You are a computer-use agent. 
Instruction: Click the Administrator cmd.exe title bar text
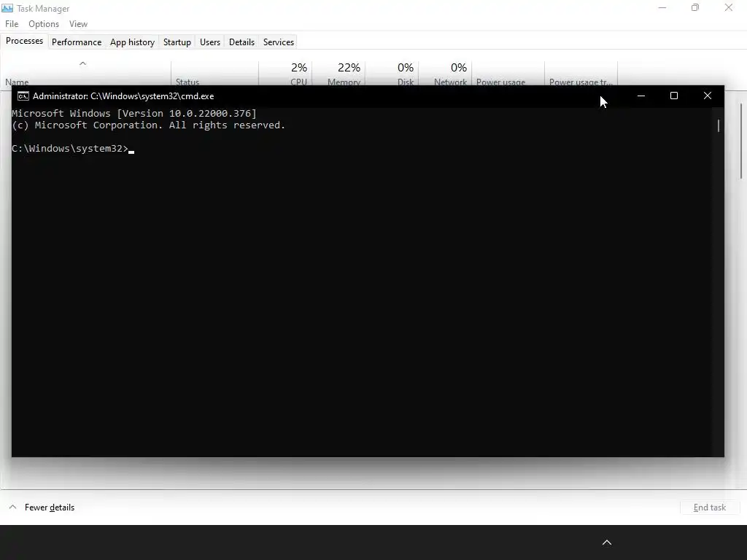click(x=123, y=96)
